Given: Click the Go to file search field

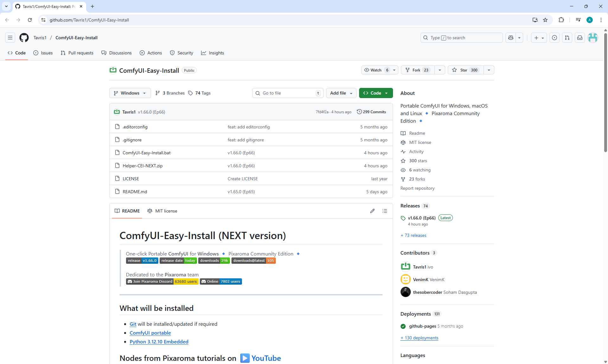Looking at the screenshot, I should tap(288, 93).
